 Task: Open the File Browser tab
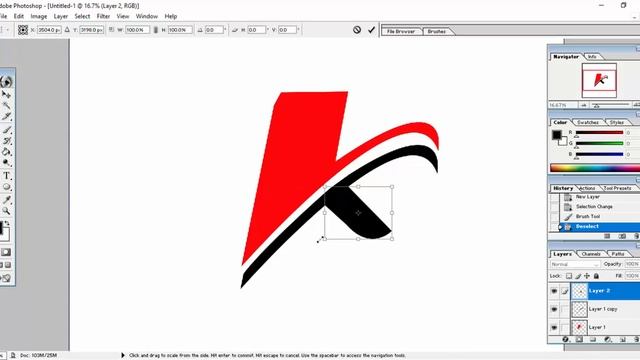pos(401,31)
